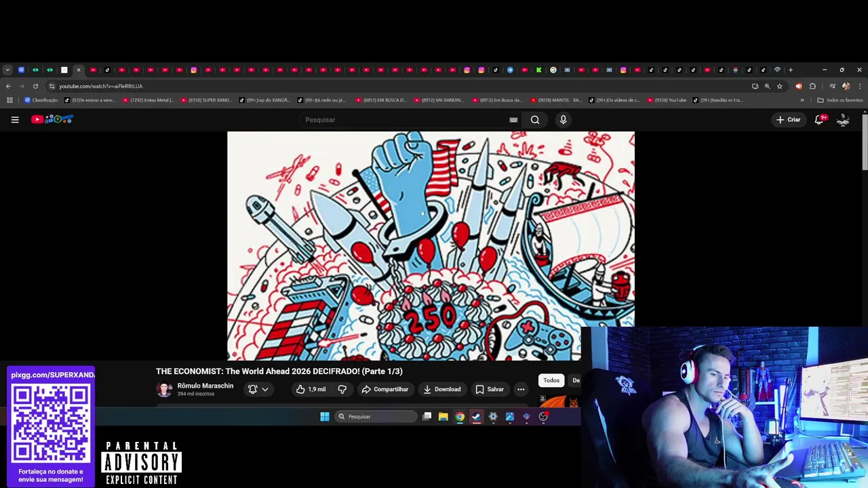Open the YouTube account avatar menu

[x=843, y=119]
